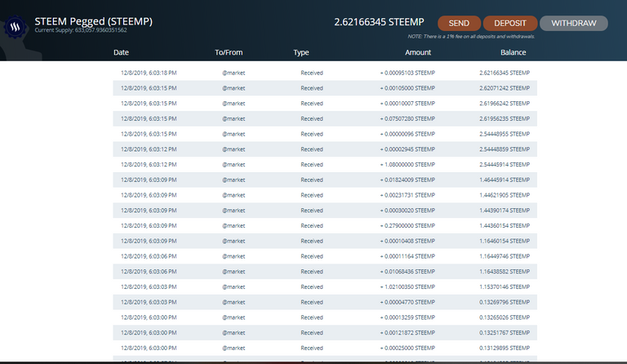Viewport: 627px width, 364px height.
Task: Click amount + 0.00010007 STEEMP
Action: tap(407, 104)
